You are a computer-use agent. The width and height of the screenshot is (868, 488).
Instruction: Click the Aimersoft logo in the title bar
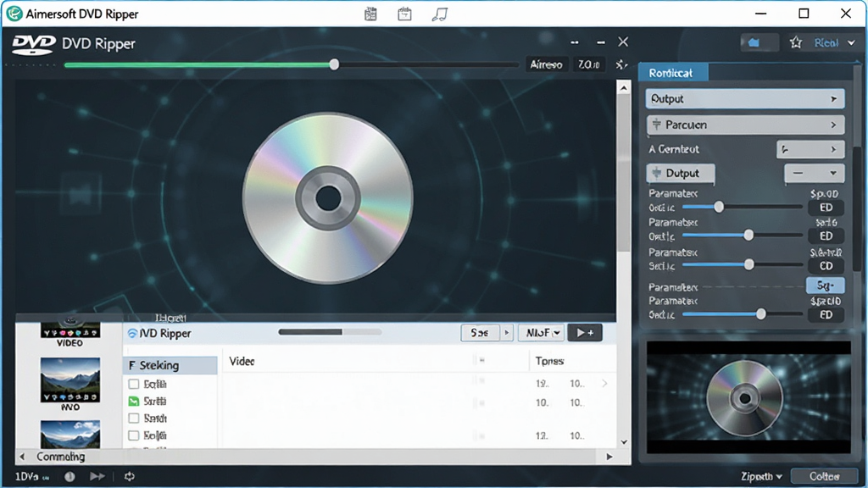(14, 14)
